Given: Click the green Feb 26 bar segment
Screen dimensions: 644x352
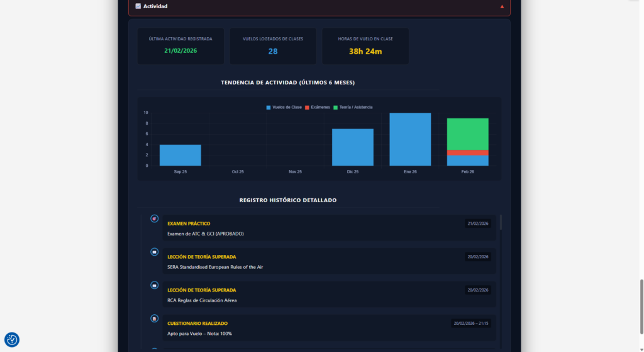Looking at the screenshot, I should click(467, 133).
